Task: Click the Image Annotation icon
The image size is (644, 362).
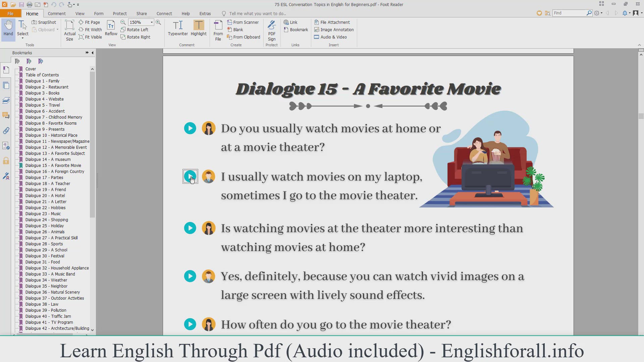Action: [x=317, y=29]
